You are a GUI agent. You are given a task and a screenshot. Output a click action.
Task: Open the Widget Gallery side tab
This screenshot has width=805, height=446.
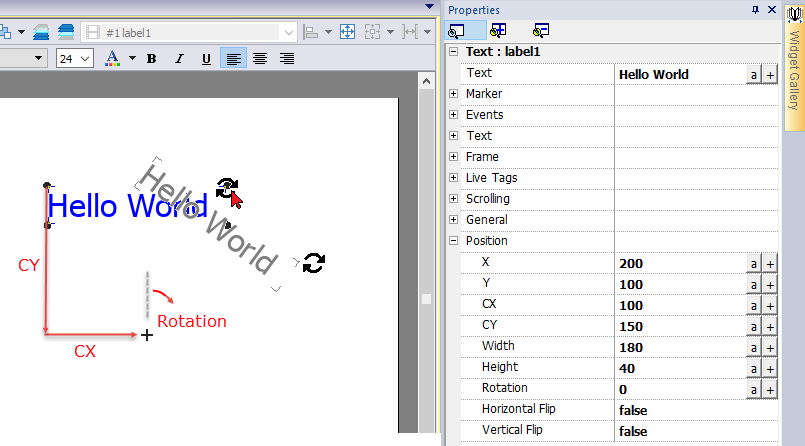click(x=793, y=70)
